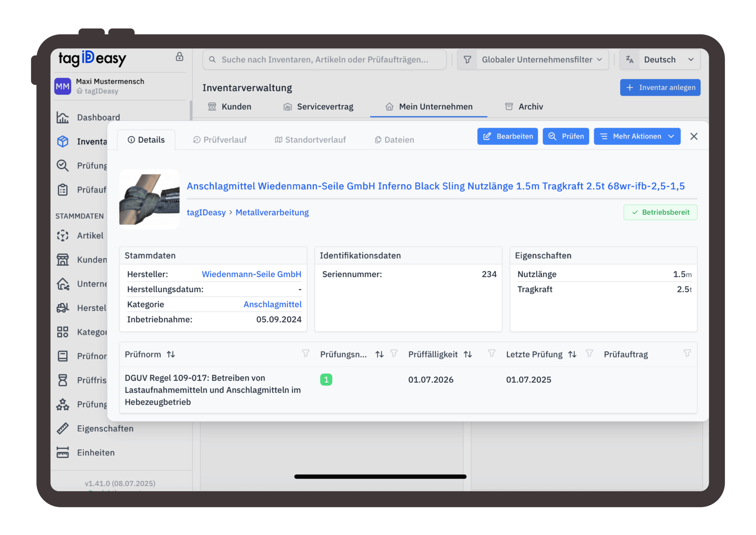The image size is (756, 535).
Task: Sort by Prüfnorm column arrows
Action: (x=171, y=354)
